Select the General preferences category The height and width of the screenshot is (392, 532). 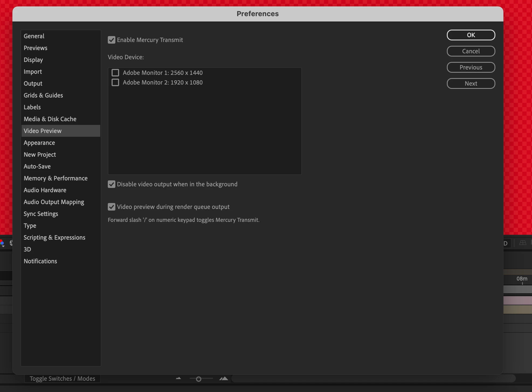pyautogui.click(x=34, y=36)
